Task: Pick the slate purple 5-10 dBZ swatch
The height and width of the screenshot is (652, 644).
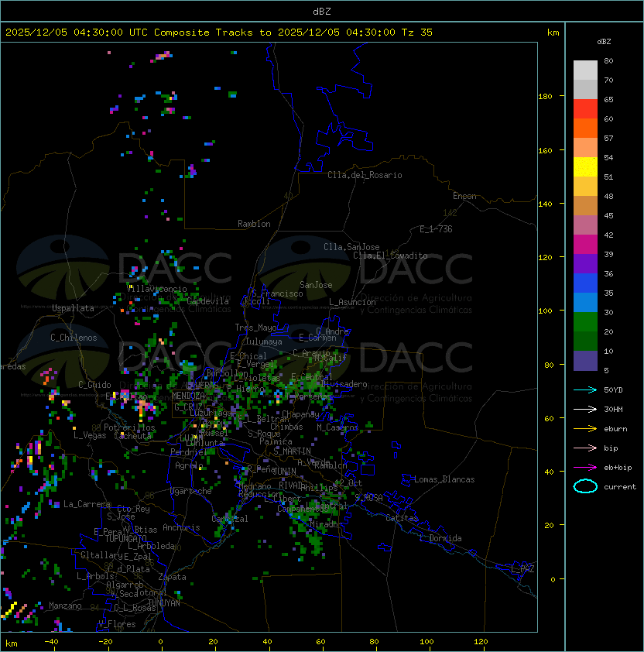Action: coord(585,361)
